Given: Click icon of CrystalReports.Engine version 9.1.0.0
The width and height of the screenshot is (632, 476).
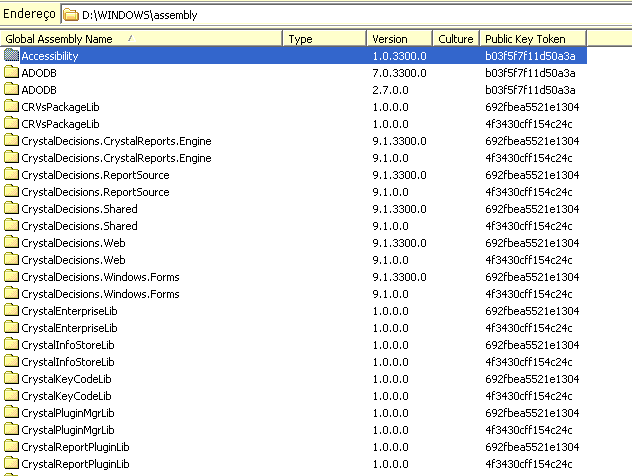Looking at the screenshot, I should tap(11, 157).
